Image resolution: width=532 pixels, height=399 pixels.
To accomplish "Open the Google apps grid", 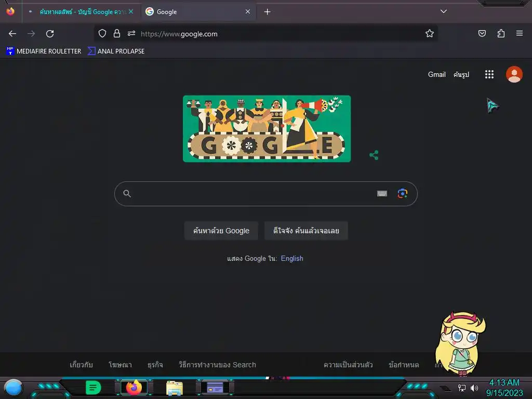I will [x=489, y=74].
